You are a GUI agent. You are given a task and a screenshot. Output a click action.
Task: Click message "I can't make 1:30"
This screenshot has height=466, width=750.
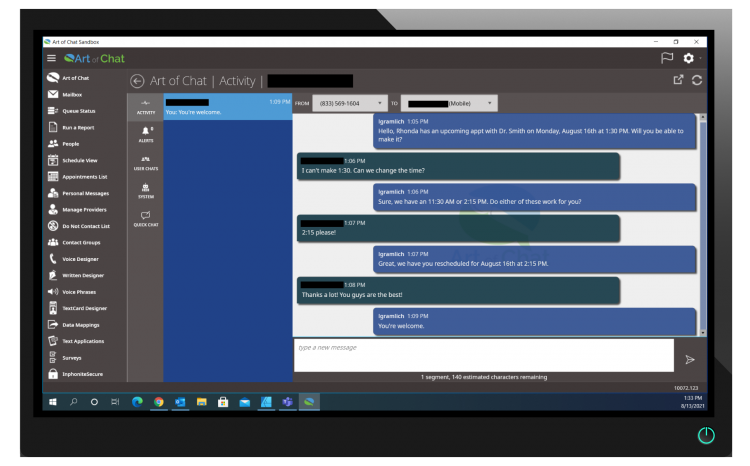[x=458, y=166]
